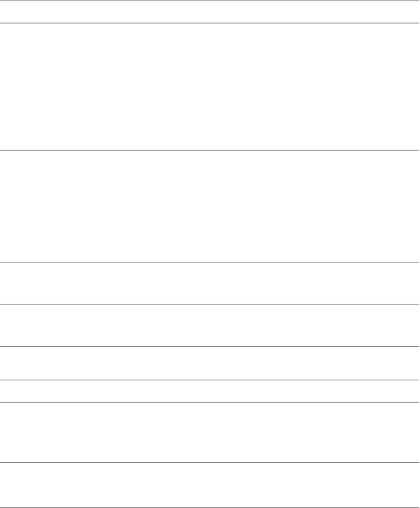Click the top border line of the table
This screenshot has height=508, width=420.
[209, 1]
